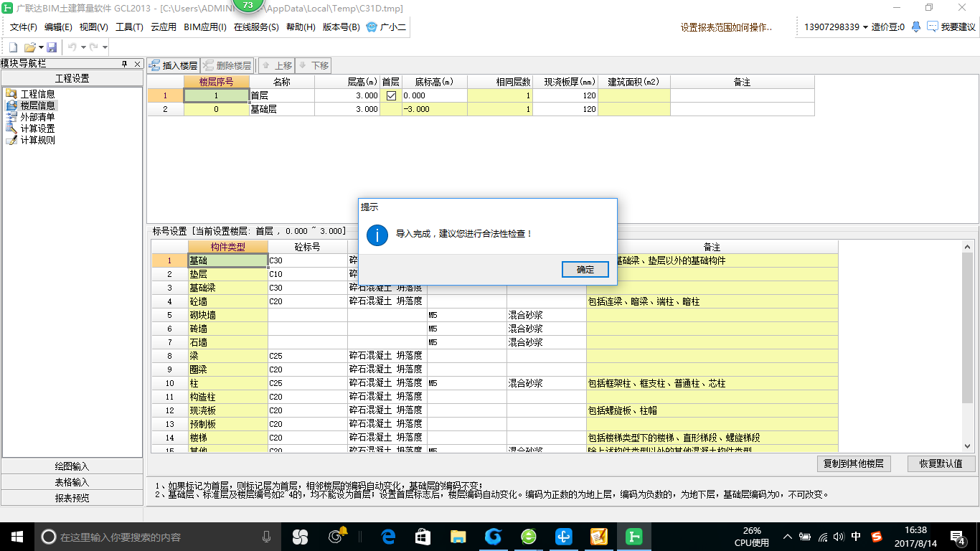
Task: Open the 帮助(H) menu
Action: (x=301, y=27)
